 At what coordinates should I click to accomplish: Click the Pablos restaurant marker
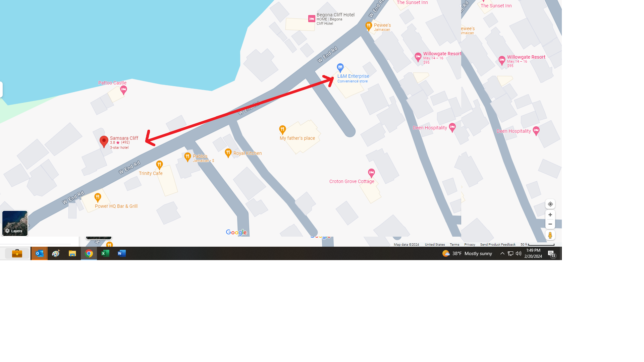[x=187, y=157]
